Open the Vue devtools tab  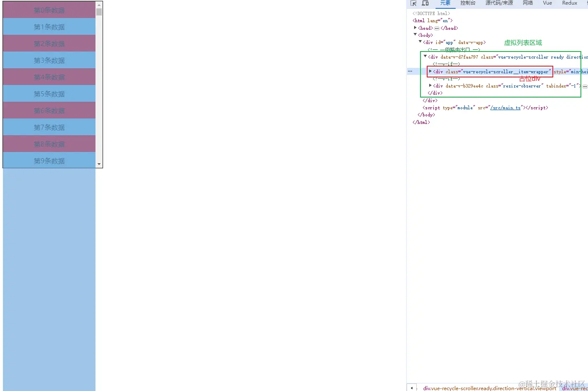pos(547,3)
